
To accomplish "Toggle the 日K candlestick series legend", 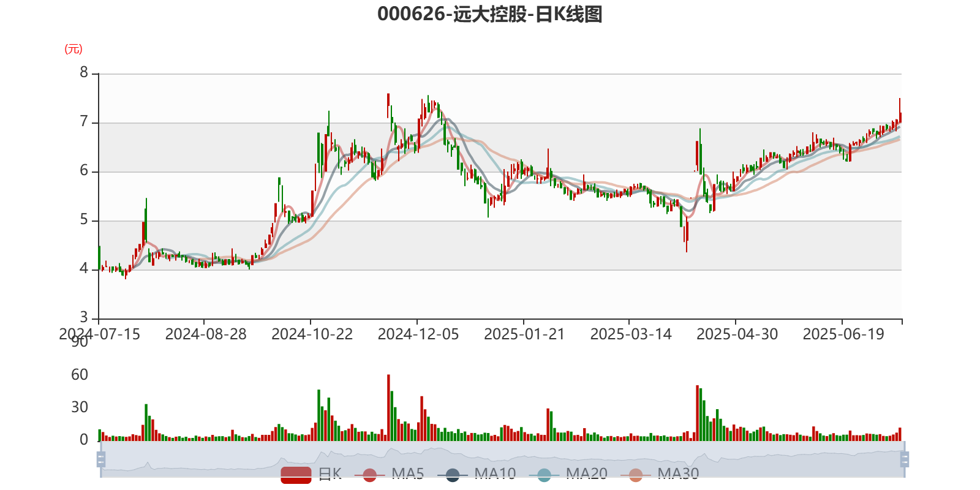I will click(311, 474).
